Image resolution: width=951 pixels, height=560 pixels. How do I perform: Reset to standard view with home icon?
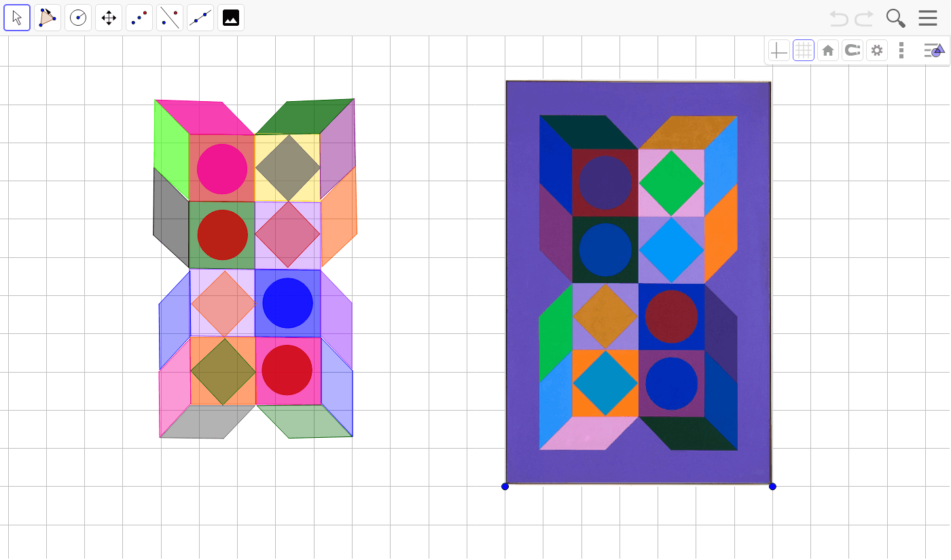(x=828, y=50)
